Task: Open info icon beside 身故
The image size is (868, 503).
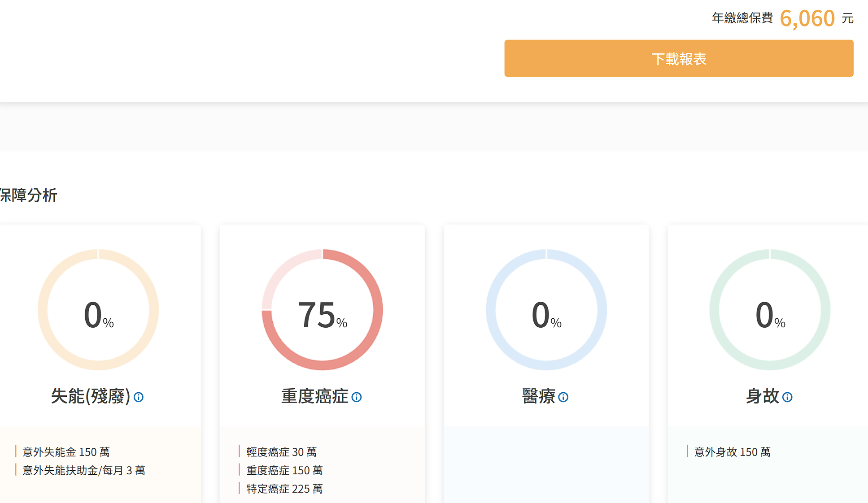Action: coord(787,397)
